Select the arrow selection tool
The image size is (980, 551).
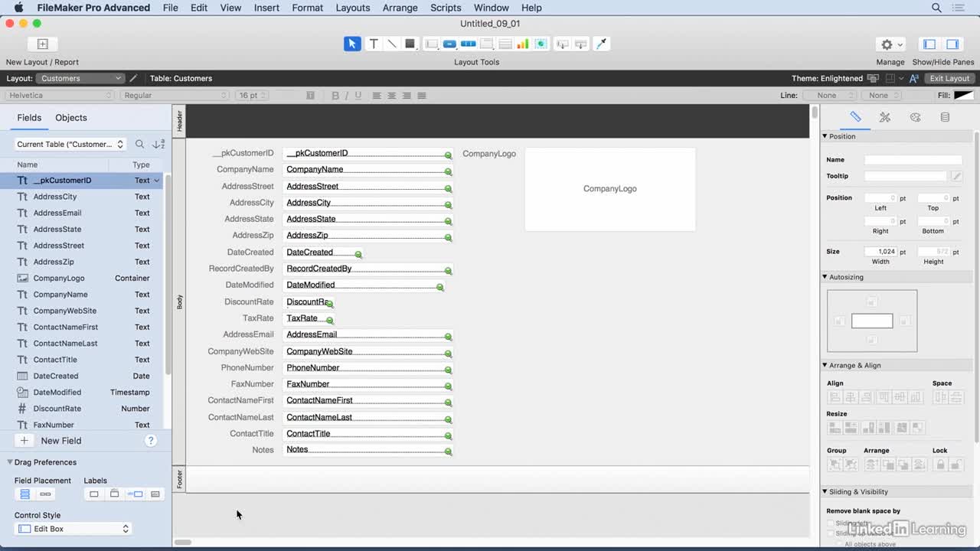(352, 44)
